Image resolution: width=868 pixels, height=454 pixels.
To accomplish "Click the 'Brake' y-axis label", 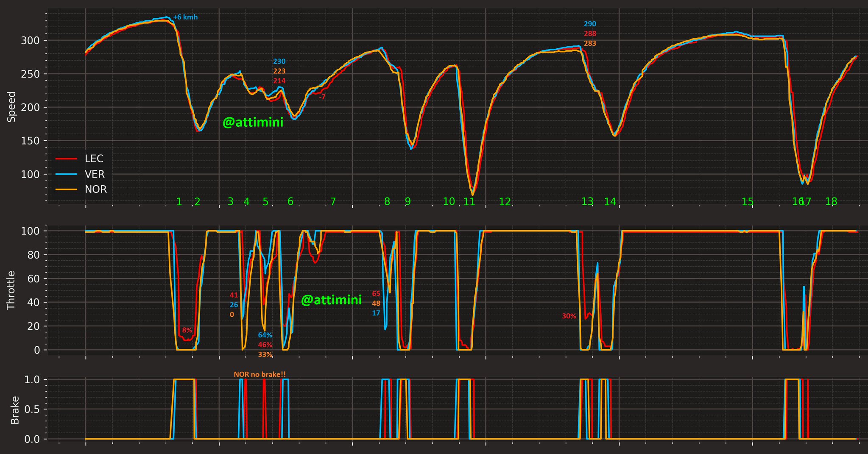I will [x=15, y=410].
